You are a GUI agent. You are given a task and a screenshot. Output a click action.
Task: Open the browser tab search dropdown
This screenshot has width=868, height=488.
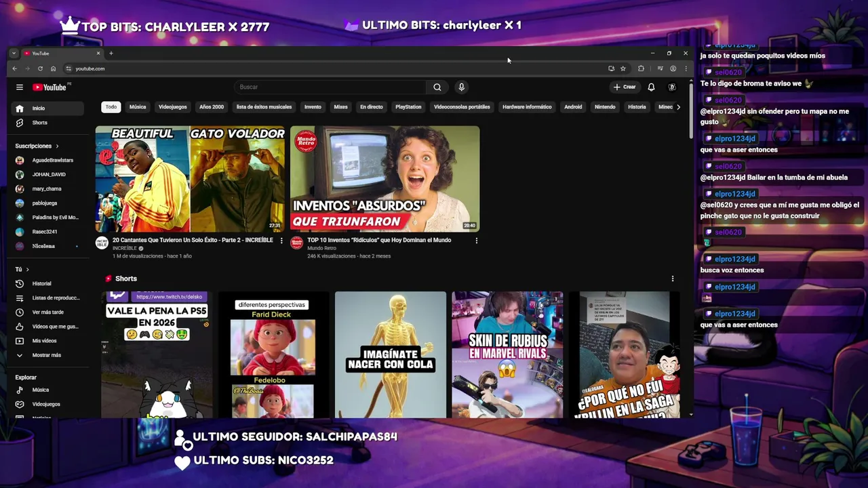click(14, 54)
